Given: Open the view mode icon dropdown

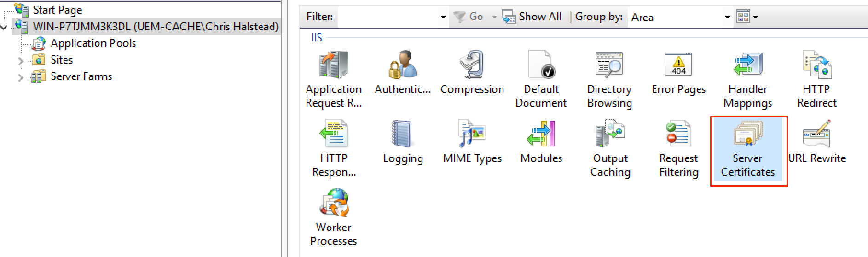Looking at the screenshot, I should (x=747, y=17).
